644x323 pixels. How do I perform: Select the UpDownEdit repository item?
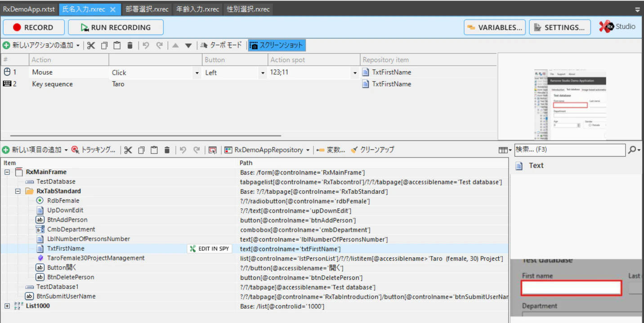pyautogui.click(x=65, y=210)
